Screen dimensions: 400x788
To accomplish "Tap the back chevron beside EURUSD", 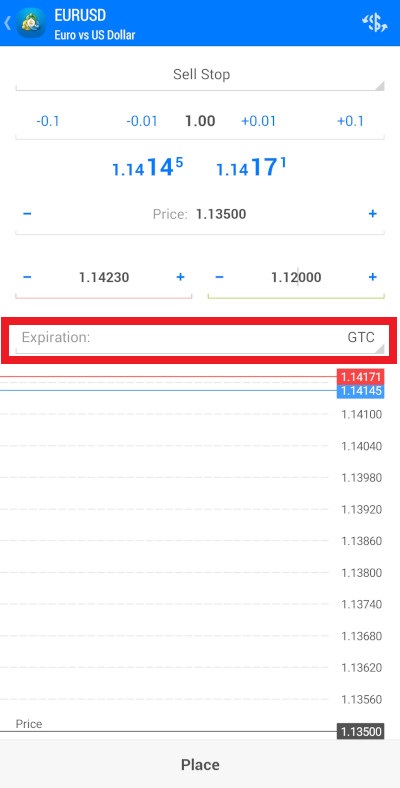I will (x=7, y=23).
